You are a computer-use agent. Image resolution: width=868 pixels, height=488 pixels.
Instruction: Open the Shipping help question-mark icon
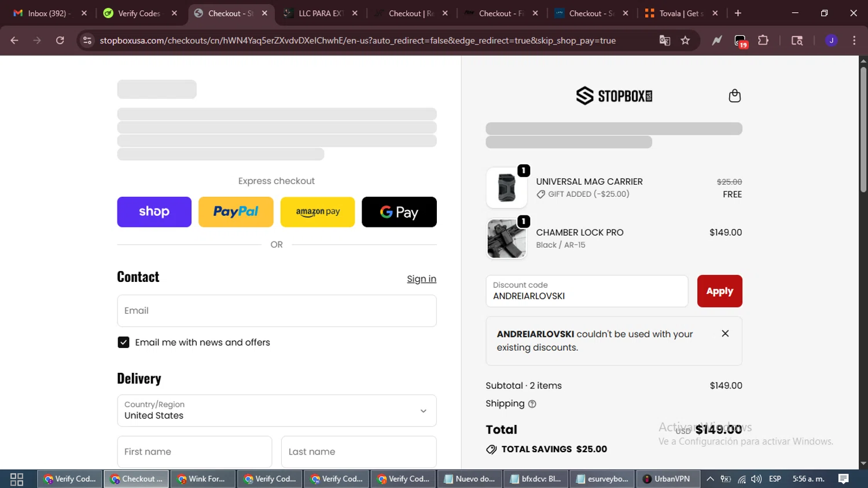click(532, 404)
